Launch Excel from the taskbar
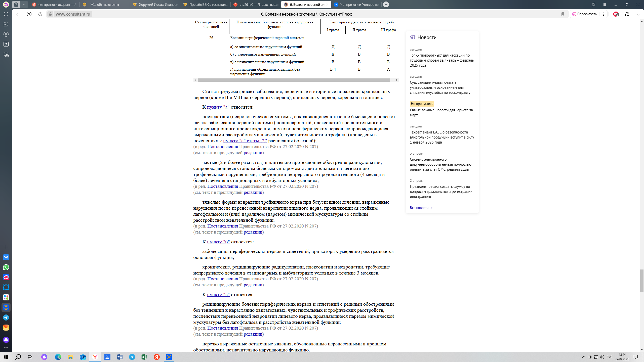Screen dimensions: 644x362 click(144, 357)
